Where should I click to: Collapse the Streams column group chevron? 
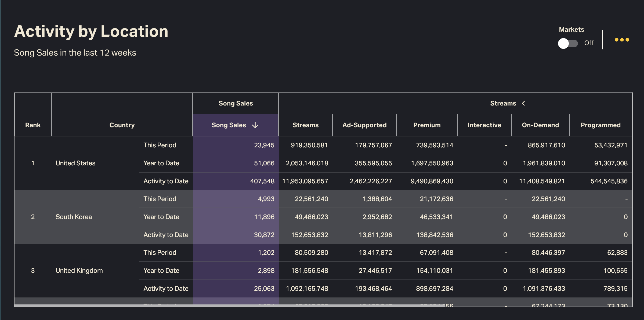(523, 103)
